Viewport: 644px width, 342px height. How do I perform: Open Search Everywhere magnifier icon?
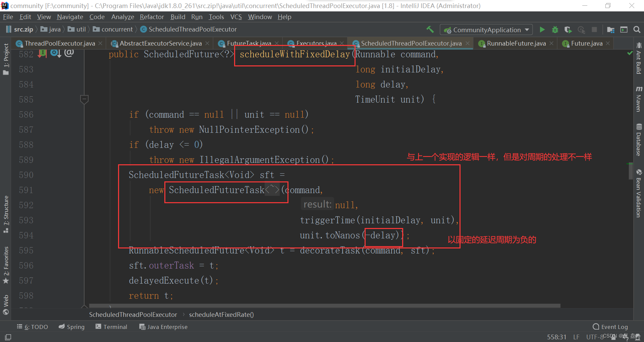tap(637, 30)
